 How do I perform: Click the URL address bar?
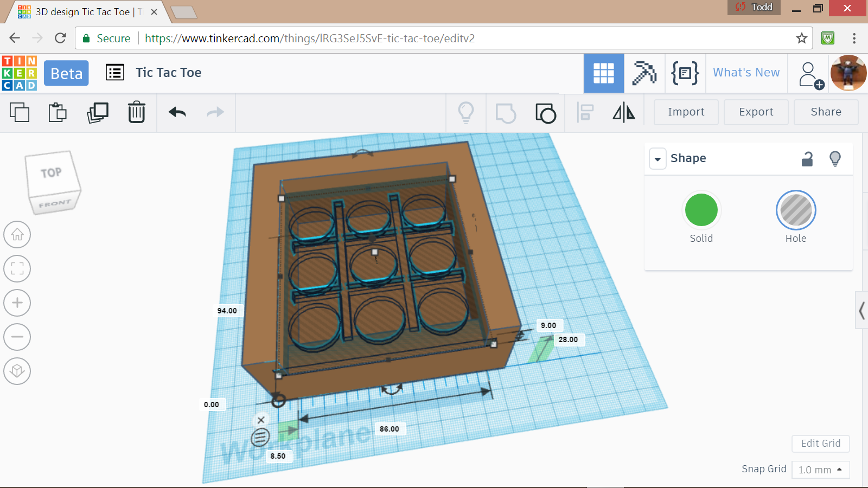444,38
